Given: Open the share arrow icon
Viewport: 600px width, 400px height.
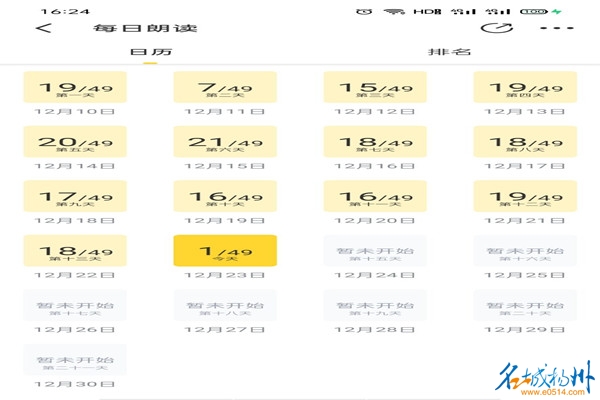Looking at the screenshot, I should pos(496,28).
